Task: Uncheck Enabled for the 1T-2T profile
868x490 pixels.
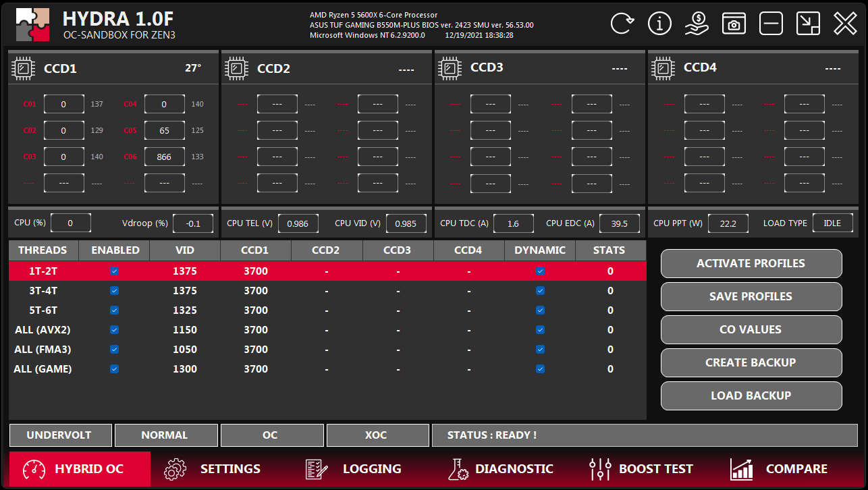Action: 114,271
